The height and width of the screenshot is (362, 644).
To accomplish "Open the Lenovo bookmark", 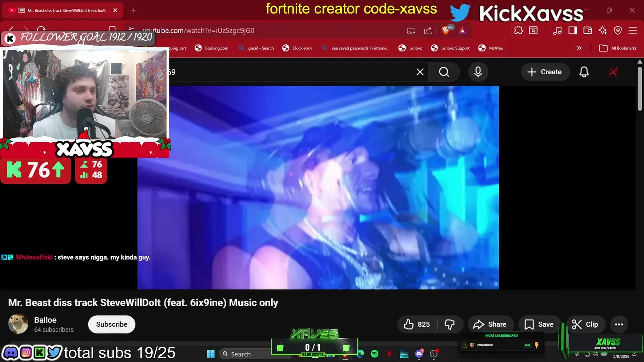I will click(x=411, y=48).
